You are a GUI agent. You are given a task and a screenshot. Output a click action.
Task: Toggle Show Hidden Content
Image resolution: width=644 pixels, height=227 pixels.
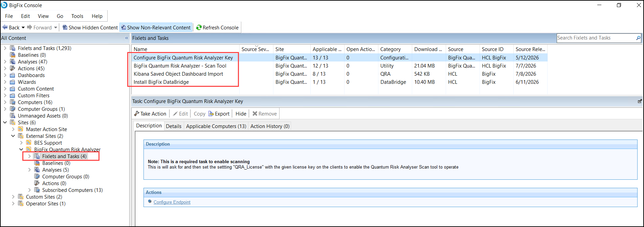coord(90,28)
